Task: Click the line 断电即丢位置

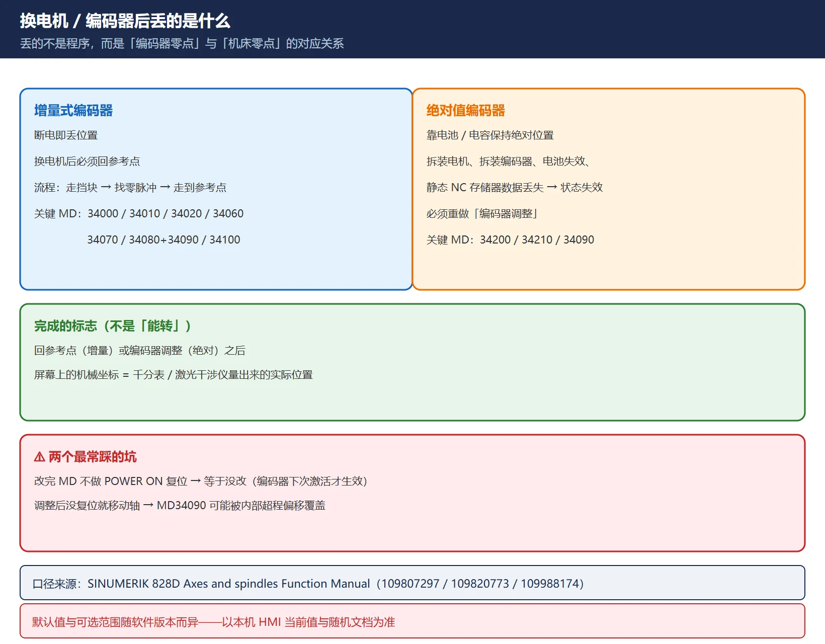Action: click(66, 135)
